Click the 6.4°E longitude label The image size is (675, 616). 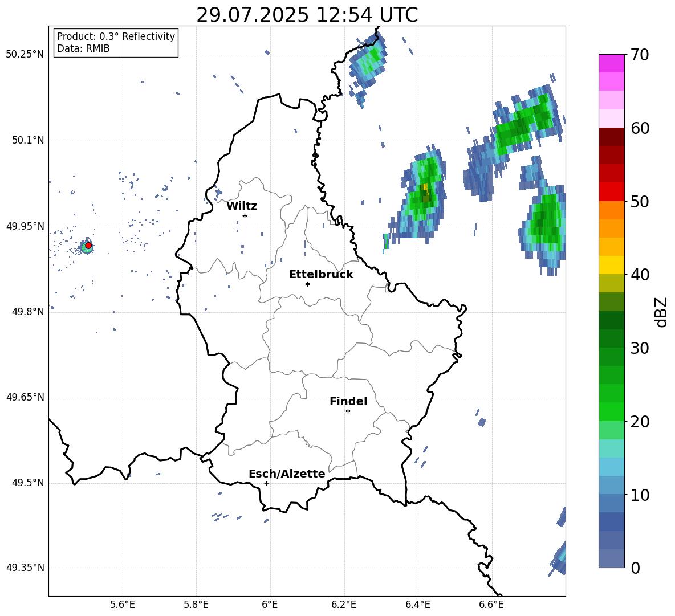417,605
